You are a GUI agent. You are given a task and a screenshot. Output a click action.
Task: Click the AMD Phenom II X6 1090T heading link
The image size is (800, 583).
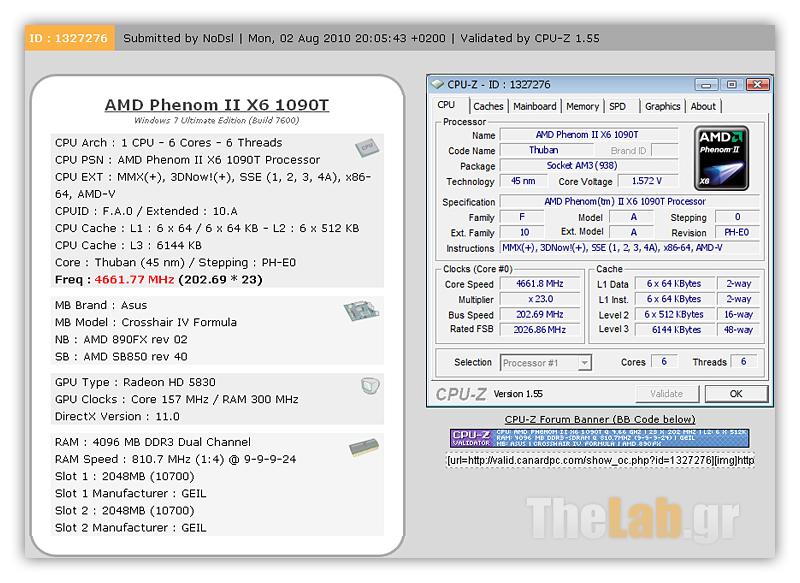pos(217,105)
